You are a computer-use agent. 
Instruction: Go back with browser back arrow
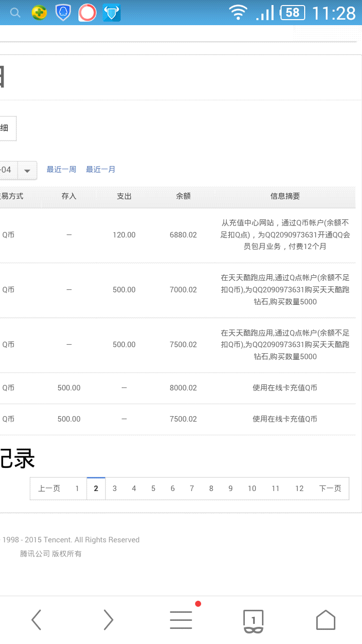36,620
